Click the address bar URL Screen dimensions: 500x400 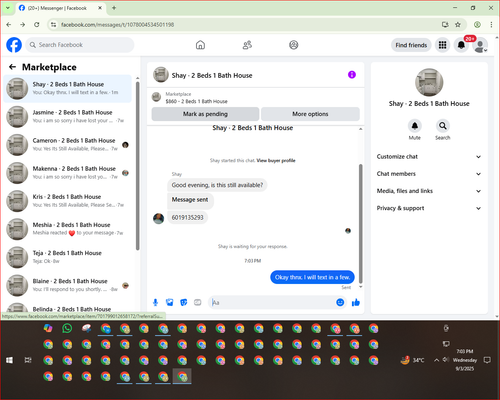(x=117, y=25)
